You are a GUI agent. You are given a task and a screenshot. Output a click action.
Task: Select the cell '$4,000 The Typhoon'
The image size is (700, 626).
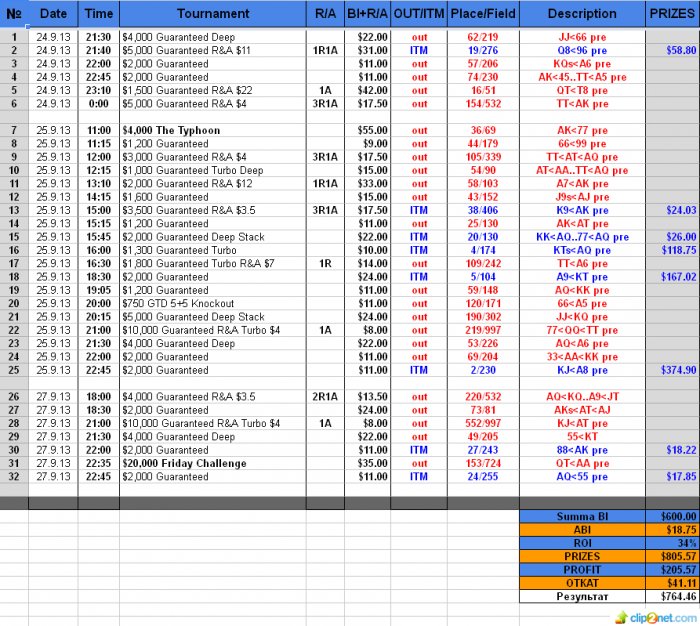[213, 130]
